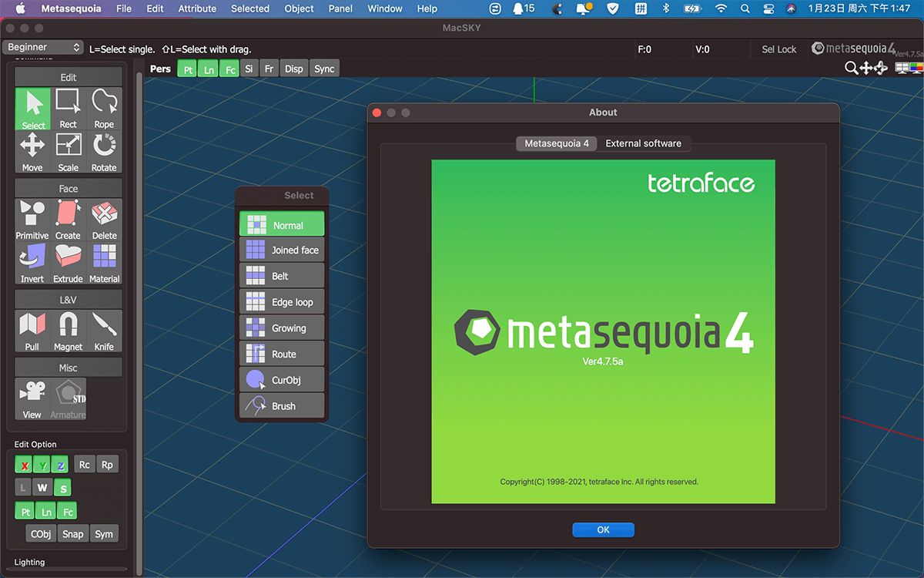Choose CurObj selection mode
Viewport: 924px width, 578px height.
pyautogui.click(x=282, y=380)
